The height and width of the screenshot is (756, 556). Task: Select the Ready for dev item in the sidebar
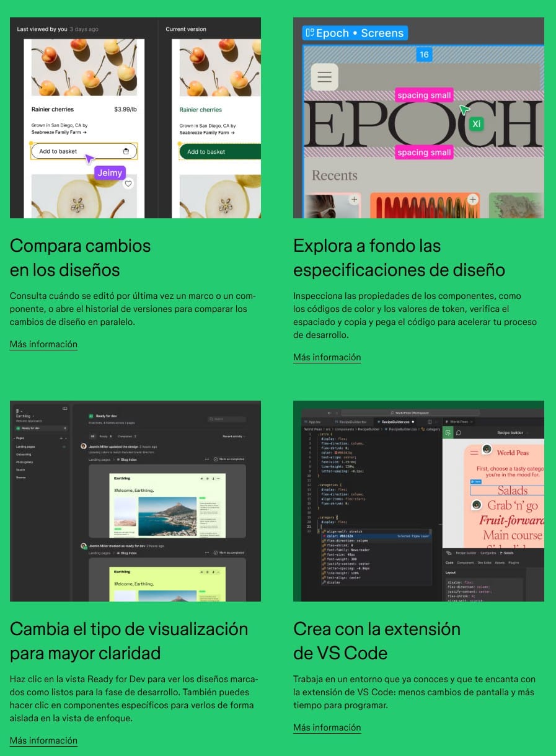click(x=40, y=428)
